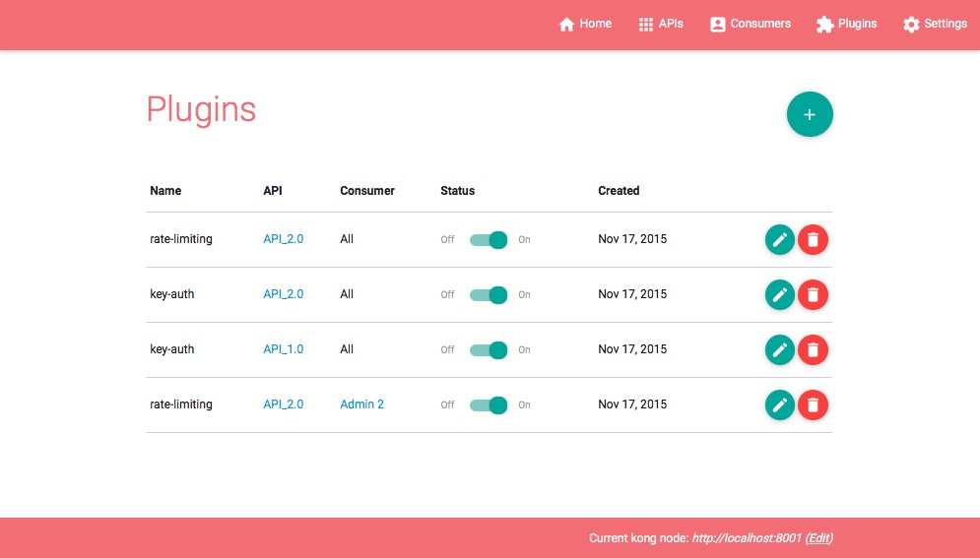980x558 pixels.
Task: Click Edit link for current kong node
Action: 819,538
